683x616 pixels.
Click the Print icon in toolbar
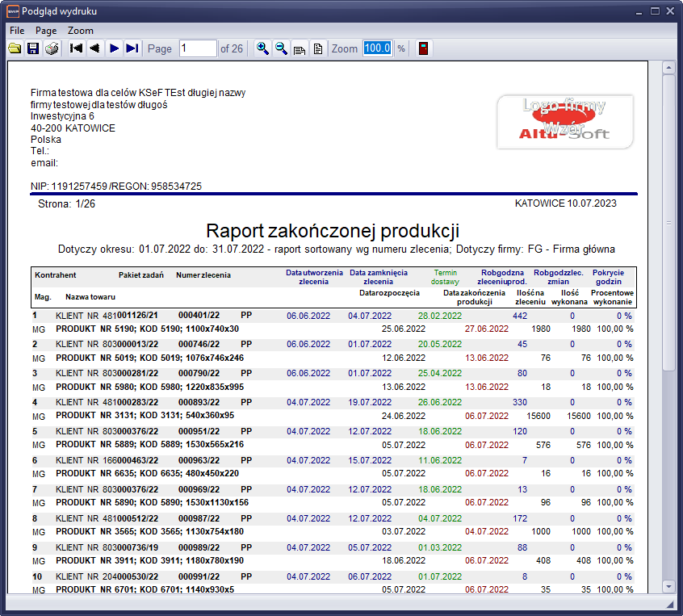point(52,48)
